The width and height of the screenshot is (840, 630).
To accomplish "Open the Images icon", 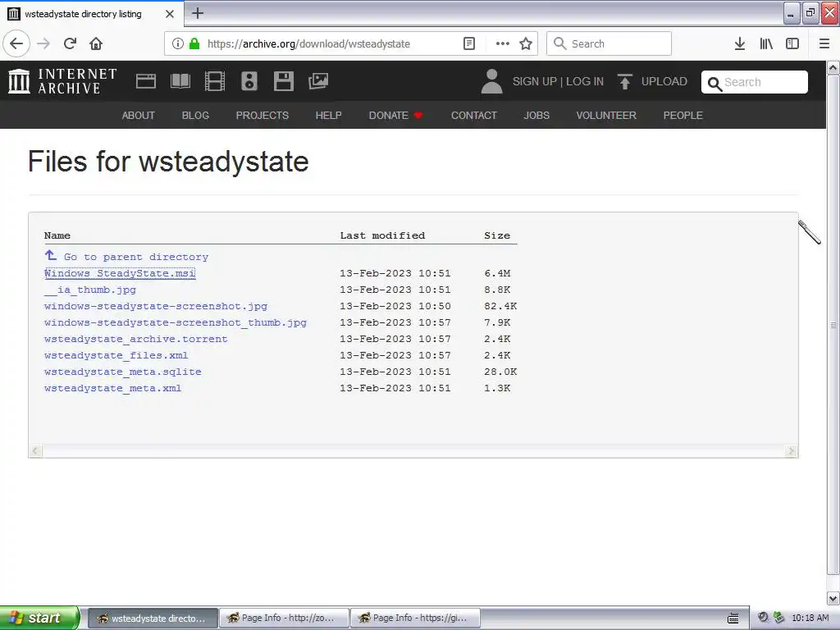I will 318,81.
